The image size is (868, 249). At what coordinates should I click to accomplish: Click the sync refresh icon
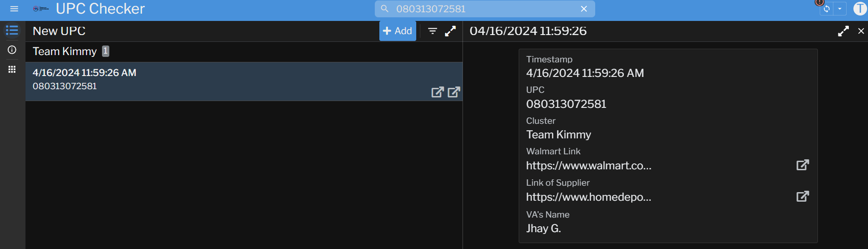(x=827, y=9)
